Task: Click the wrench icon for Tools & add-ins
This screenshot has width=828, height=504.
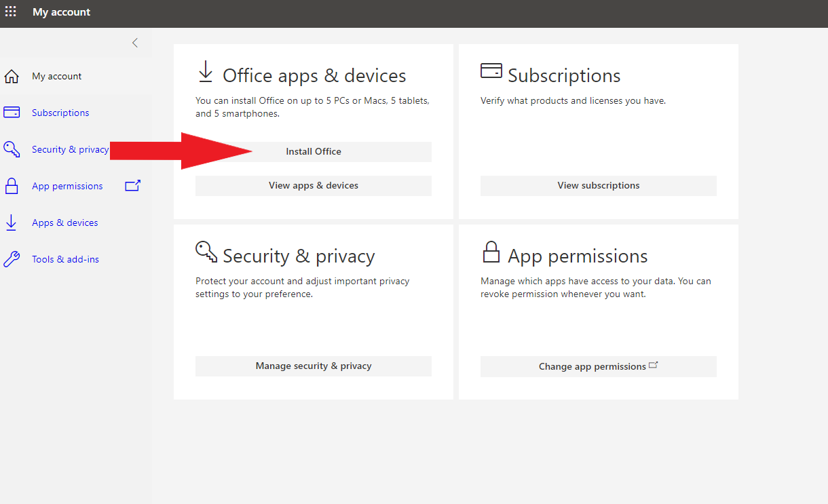Action: (x=12, y=259)
